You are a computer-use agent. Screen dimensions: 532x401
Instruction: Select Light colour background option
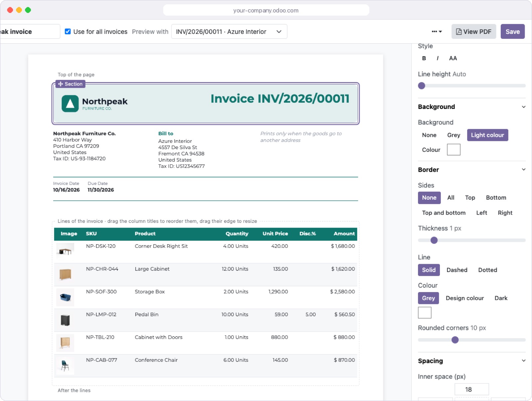coord(487,135)
